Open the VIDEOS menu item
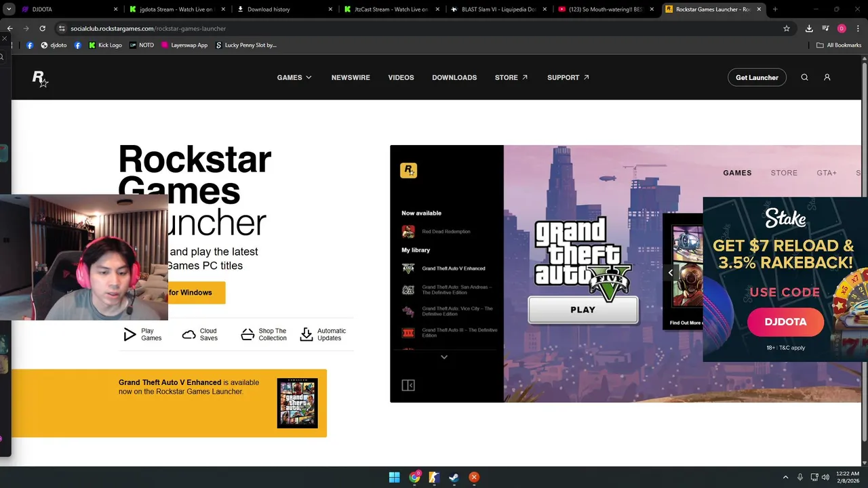868x488 pixels. click(x=401, y=77)
